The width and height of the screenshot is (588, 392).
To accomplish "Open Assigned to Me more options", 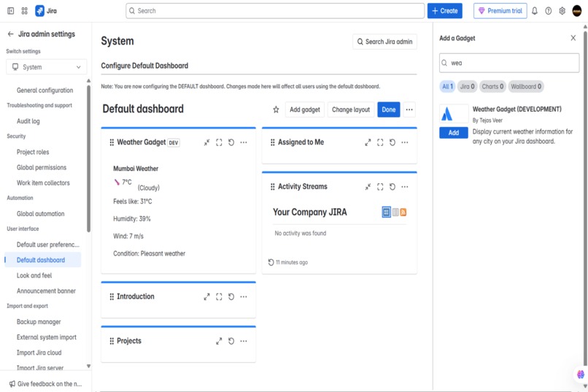I will tap(405, 142).
